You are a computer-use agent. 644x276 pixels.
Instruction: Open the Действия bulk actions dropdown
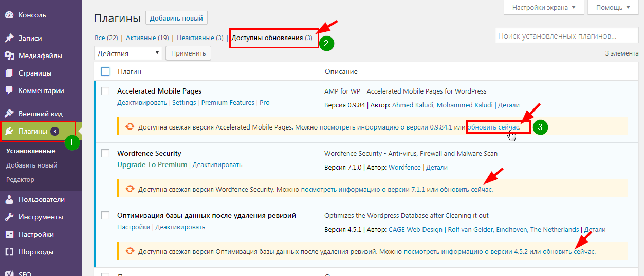[128, 53]
